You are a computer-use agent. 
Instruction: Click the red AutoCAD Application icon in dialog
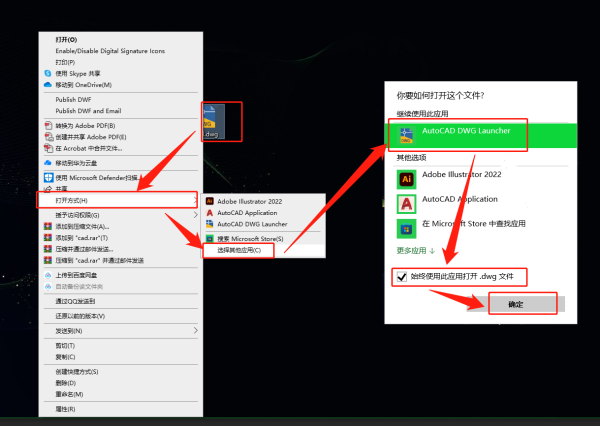pyautogui.click(x=406, y=204)
